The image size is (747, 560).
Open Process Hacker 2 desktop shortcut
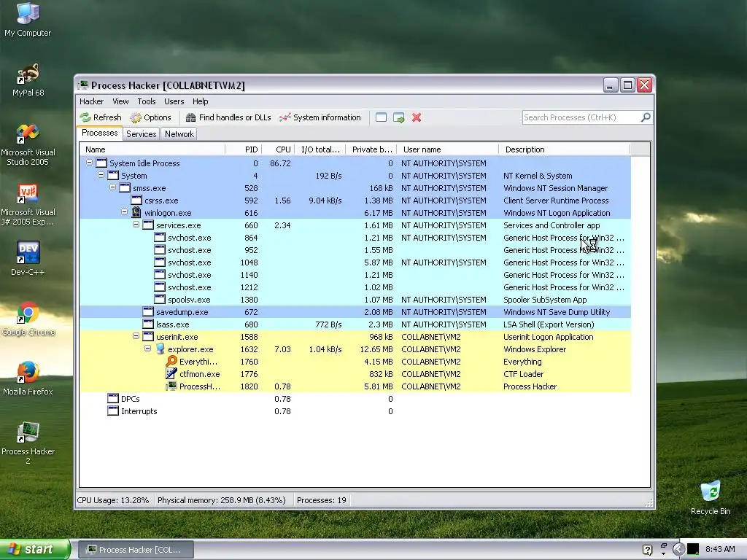tap(28, 443)
